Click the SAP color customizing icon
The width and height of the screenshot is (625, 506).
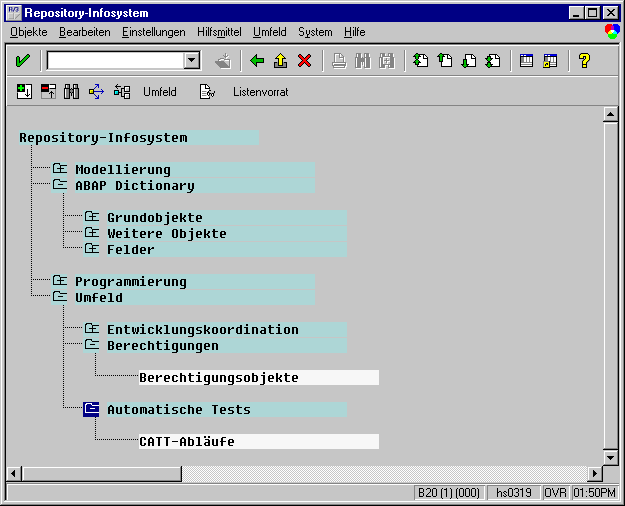tap(612, 32)
